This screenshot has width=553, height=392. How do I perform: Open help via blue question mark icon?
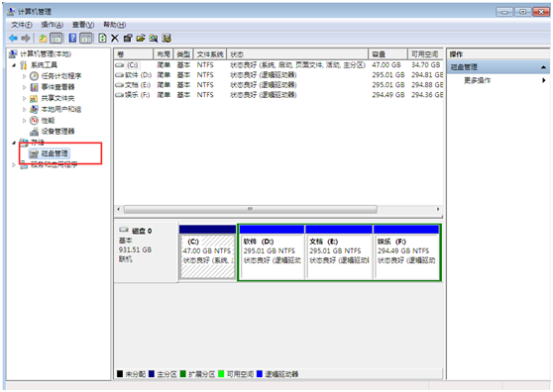click(x=72, y=38)
